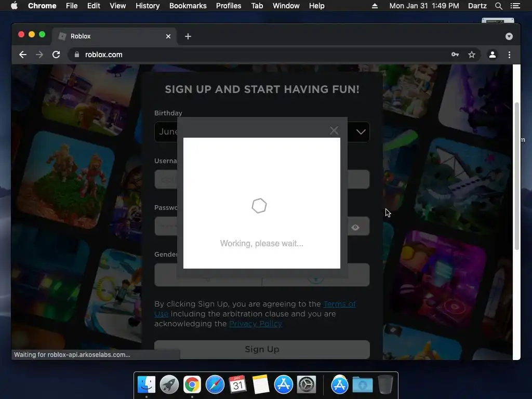532x399 pixels.
Task: Click the Sign Up button
Action: click(262, 349)
